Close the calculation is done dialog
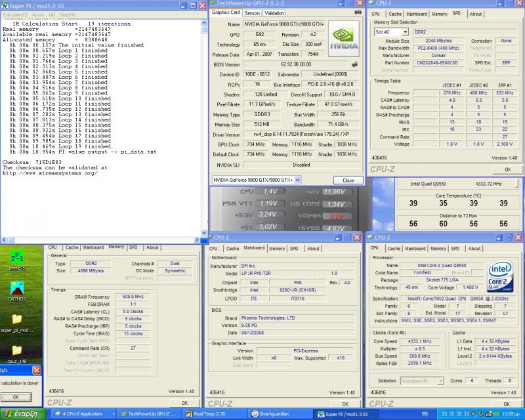 click(37, 370)
